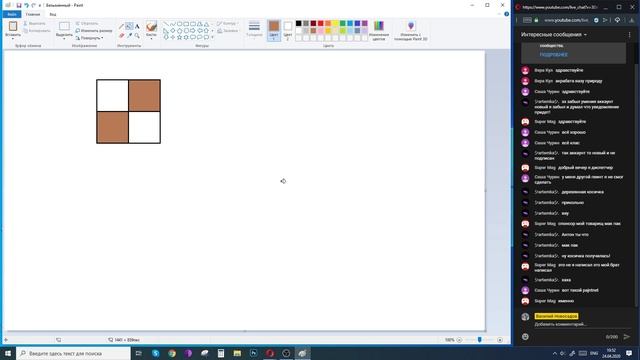Click the browser address bar in chat window
The width and height of the screenshot is (640, 360).
[x=566, y=20]
